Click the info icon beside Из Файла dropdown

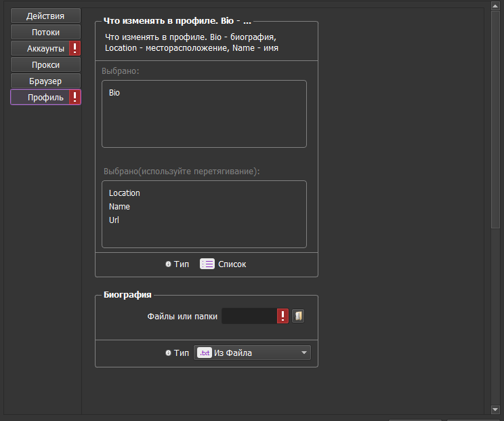click(168, 353)
